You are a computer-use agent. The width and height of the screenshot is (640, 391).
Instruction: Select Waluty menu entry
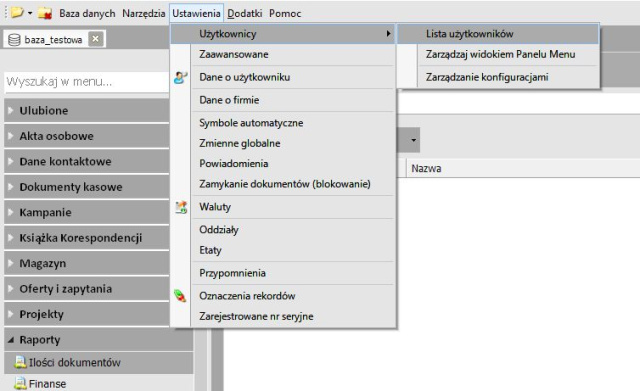point(283,207)
